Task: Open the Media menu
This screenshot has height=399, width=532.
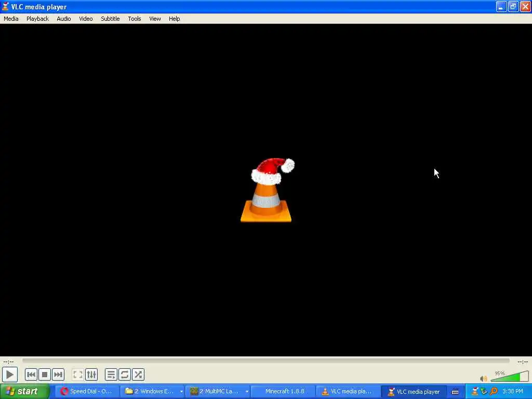Action: pyautogui.click(x=11, y=19)
